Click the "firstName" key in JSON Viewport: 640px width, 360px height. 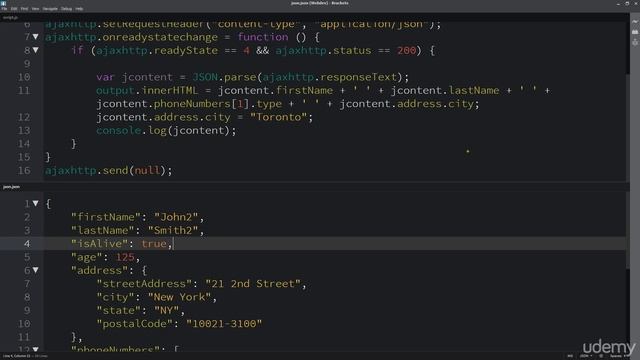pyautogui.click(x=106, y=217)
